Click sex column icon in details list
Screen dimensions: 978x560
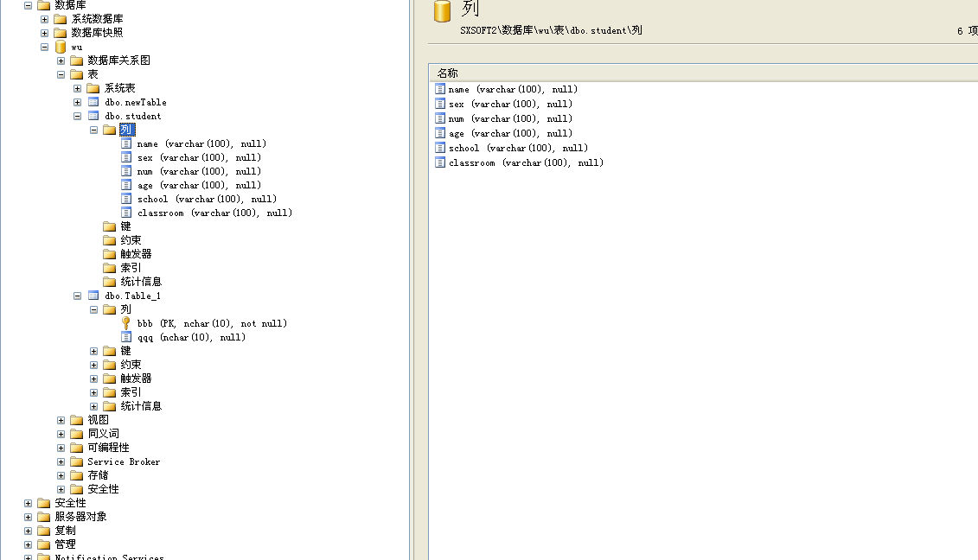pos(440,104)
